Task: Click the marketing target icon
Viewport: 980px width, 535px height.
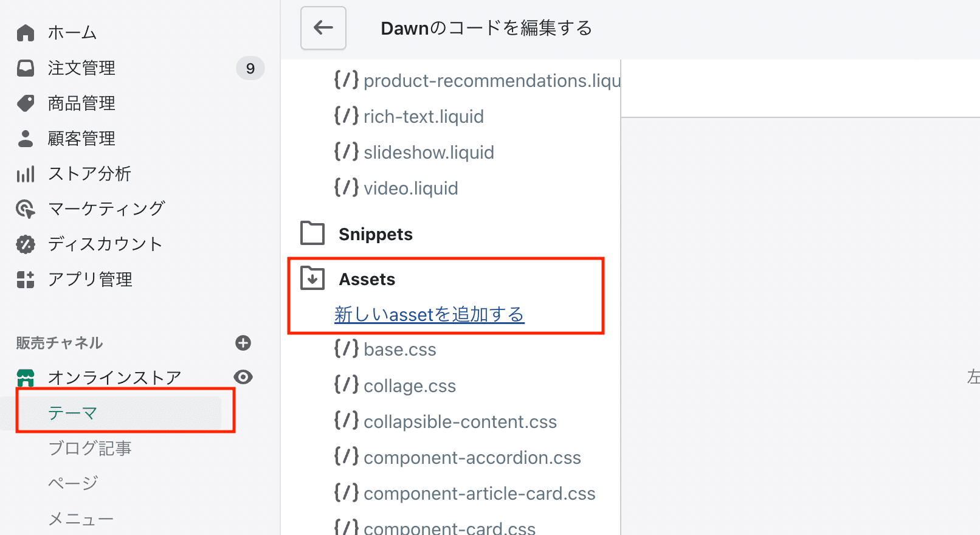Action: 26,209
